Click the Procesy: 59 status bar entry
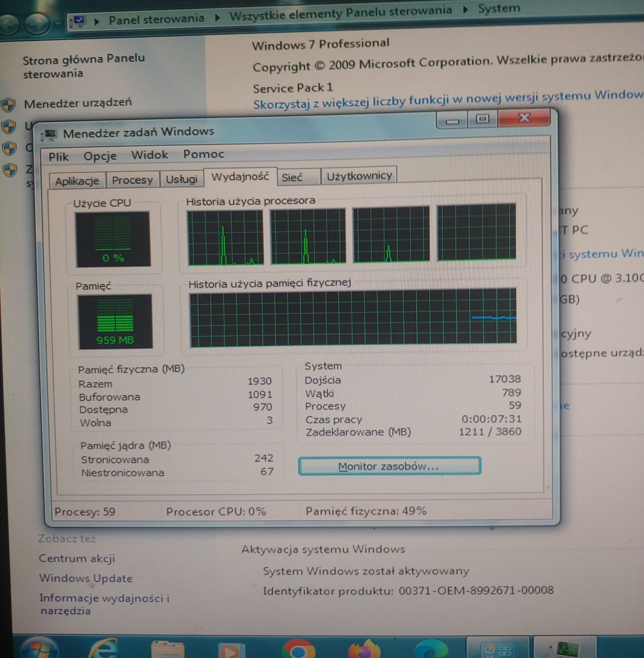Image resolution: width=644 pixels, height=658 pixels. click(x=85, y=512)
